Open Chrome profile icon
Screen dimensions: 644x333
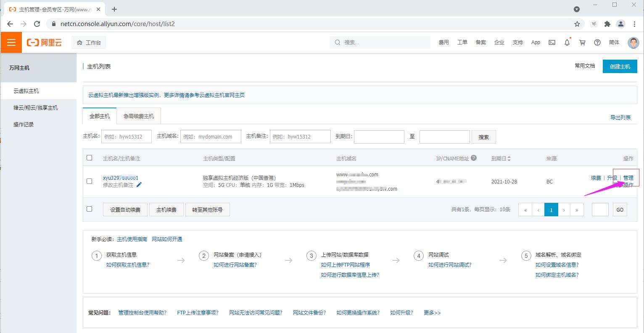click(x=621, y=24)
